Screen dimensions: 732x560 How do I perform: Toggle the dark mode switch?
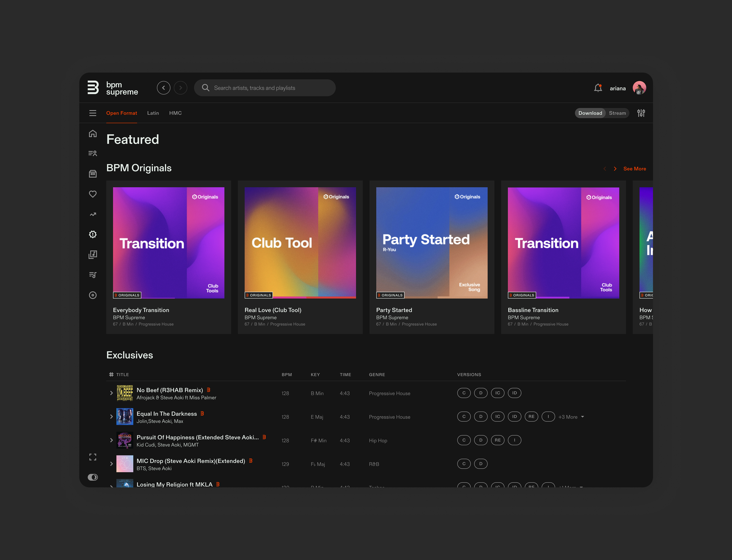click(x=93, y=477)
